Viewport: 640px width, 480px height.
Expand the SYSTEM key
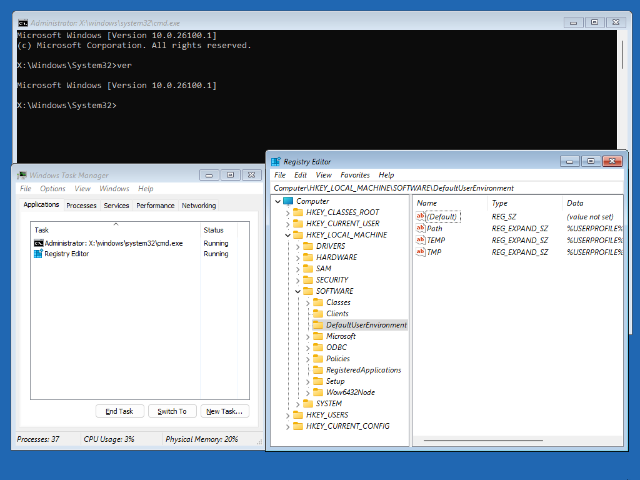(x=298, y=404)
